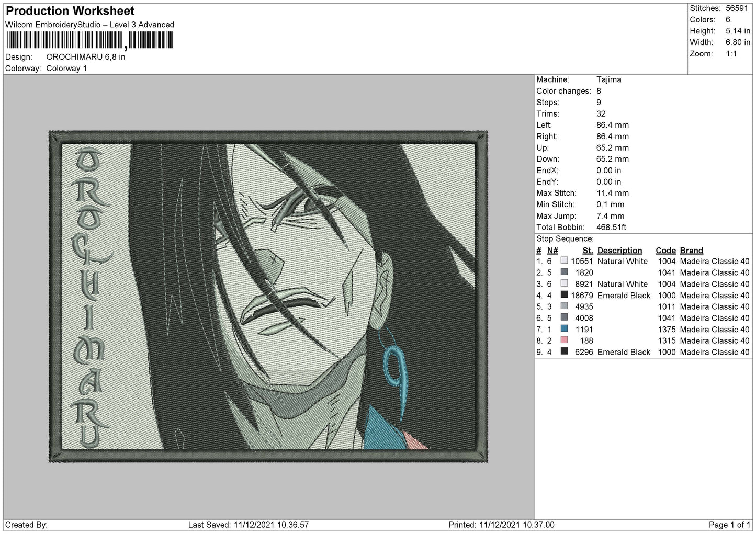Click the "Up:" label
The width and height of the screenshot is (756, 534).
point(543,148)
